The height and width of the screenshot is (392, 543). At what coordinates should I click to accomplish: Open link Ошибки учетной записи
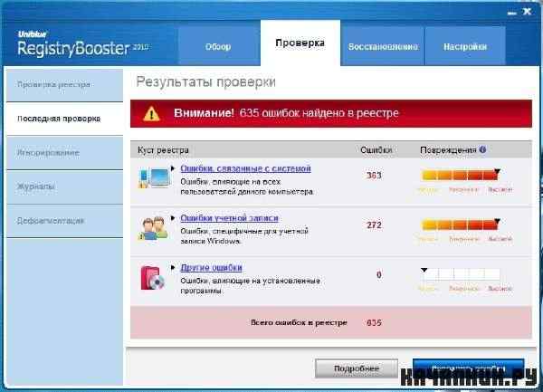tap(229, 218)
